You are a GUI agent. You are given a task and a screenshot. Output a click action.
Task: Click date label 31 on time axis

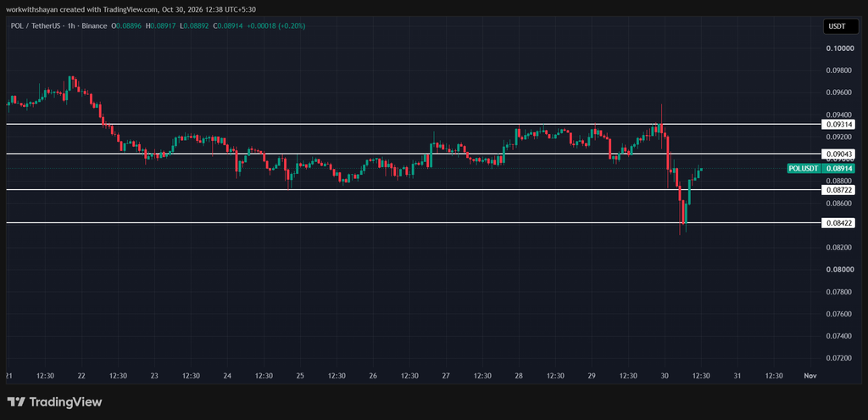737,376
